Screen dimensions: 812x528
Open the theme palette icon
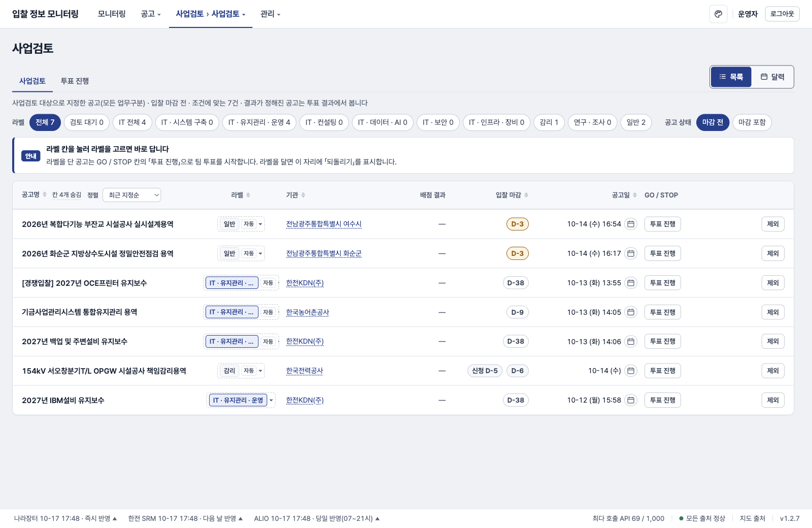point(718,14)
